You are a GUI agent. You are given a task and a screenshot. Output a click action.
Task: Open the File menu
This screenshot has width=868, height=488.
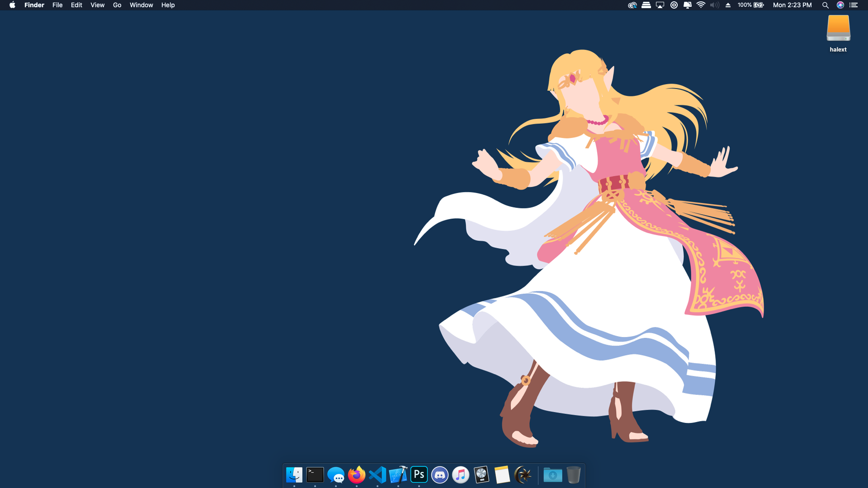(57, 5)
